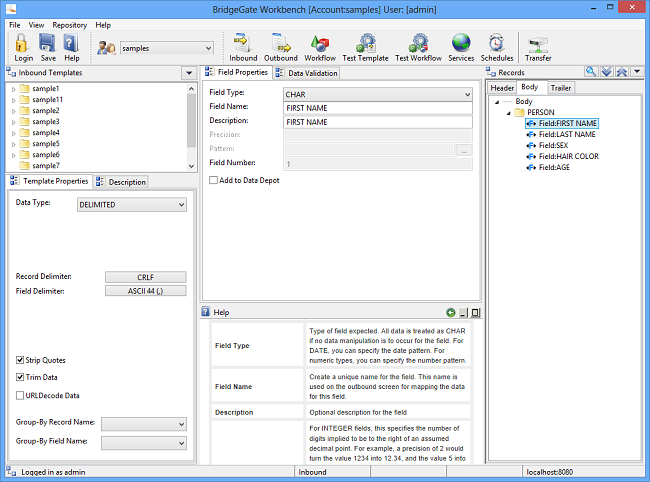650x482 pixels.
Task: Click the Records collapse-all double up arrow
Action: click(x=621, y=72)
